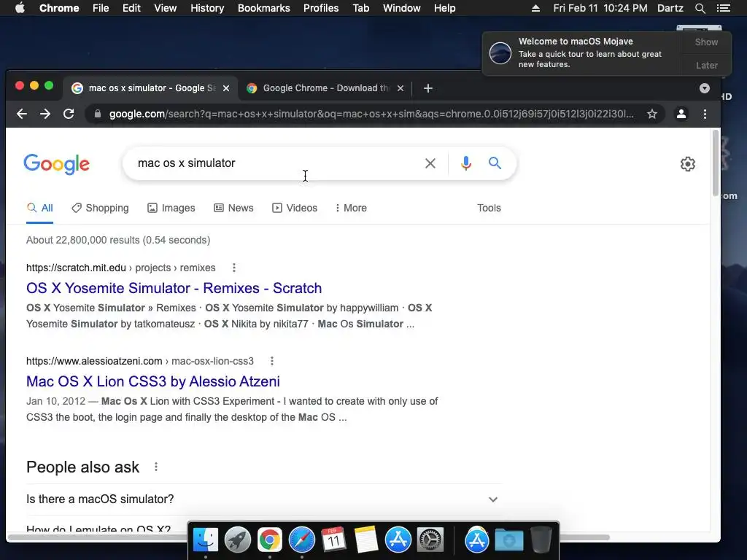Screen dimensions: 747x560
Task: Open Google search settings gear
Action: coord(687,164)
